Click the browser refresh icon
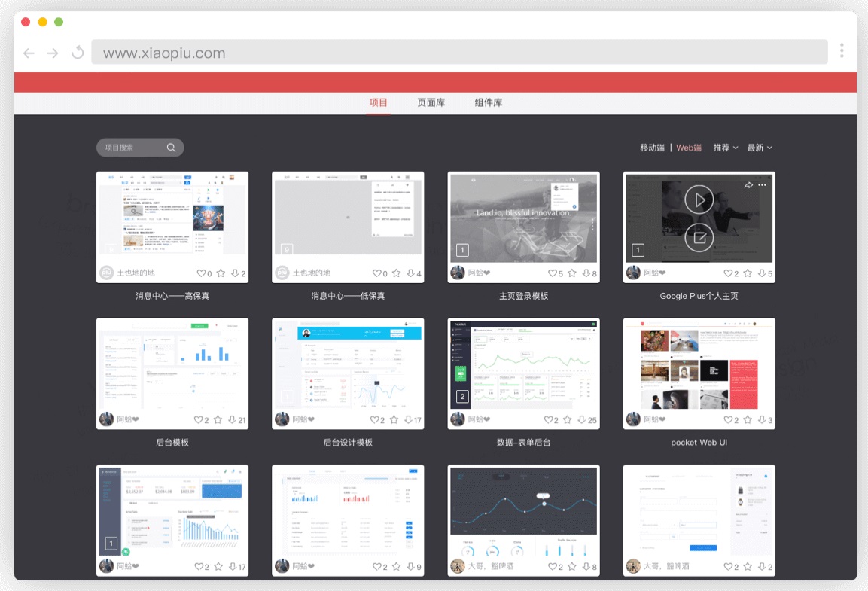The image size is (868, 591). 78,53
